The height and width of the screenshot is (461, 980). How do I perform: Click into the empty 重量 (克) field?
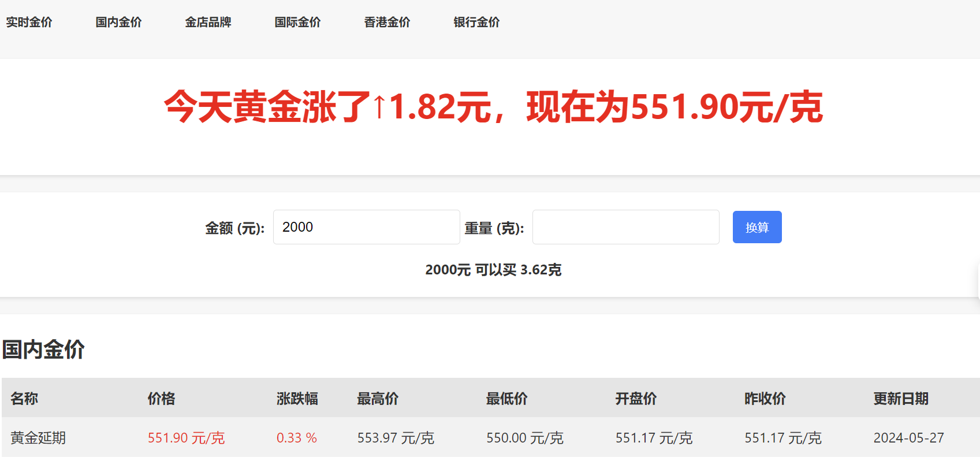(x=625, y=227)
